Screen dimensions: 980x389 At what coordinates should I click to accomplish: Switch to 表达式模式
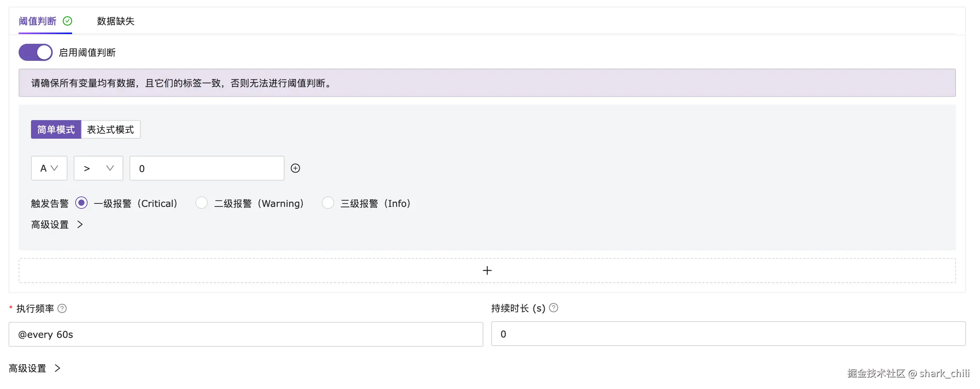pyautogui.click(x=110, y=129)
